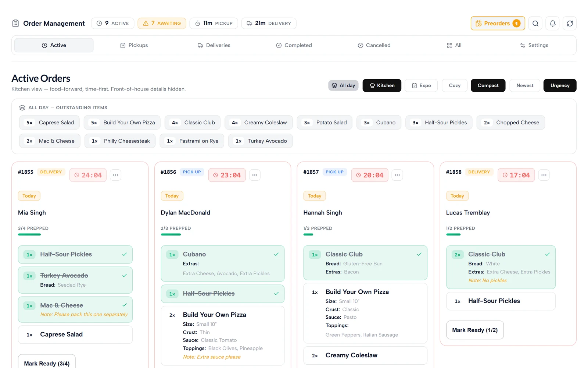Switch to the Deliveries tab
This screenshot has height=368, width=588.
coord(214,45)
